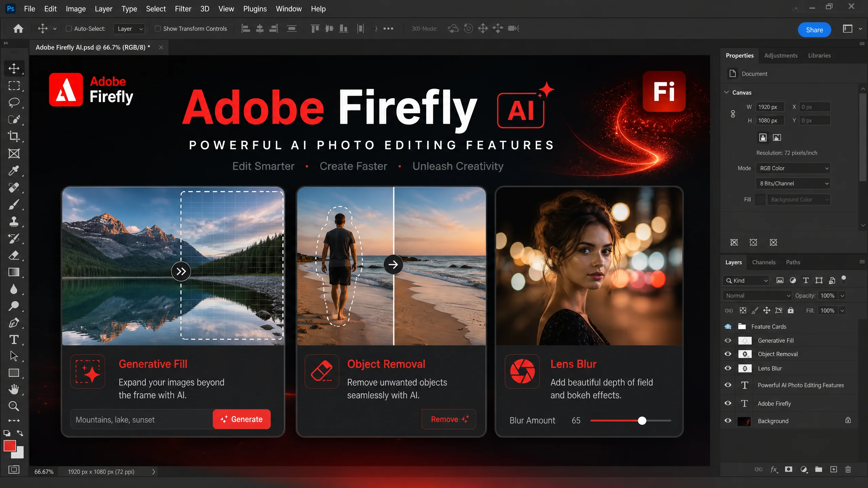Screen dimensions: 868x488
Task: Open the Kind layer filter dropdown
Action: 746,281
